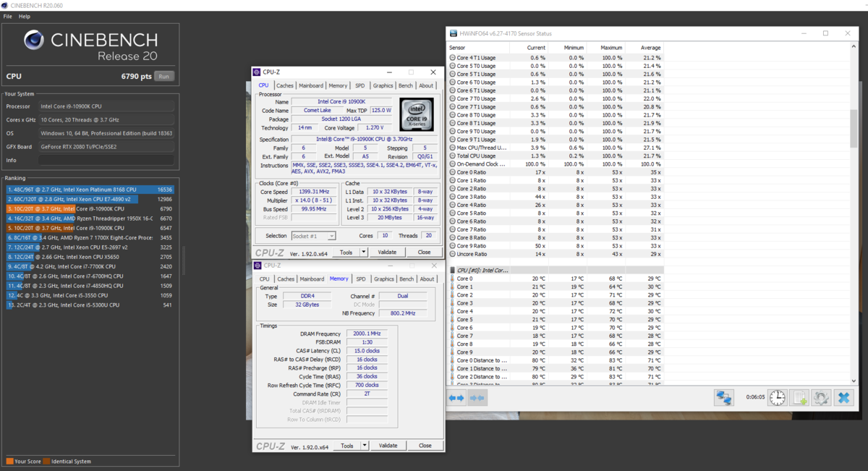Click Close button in CPU-Z CPU window
This screenshot has height=471, width=868.
(424, 253)
